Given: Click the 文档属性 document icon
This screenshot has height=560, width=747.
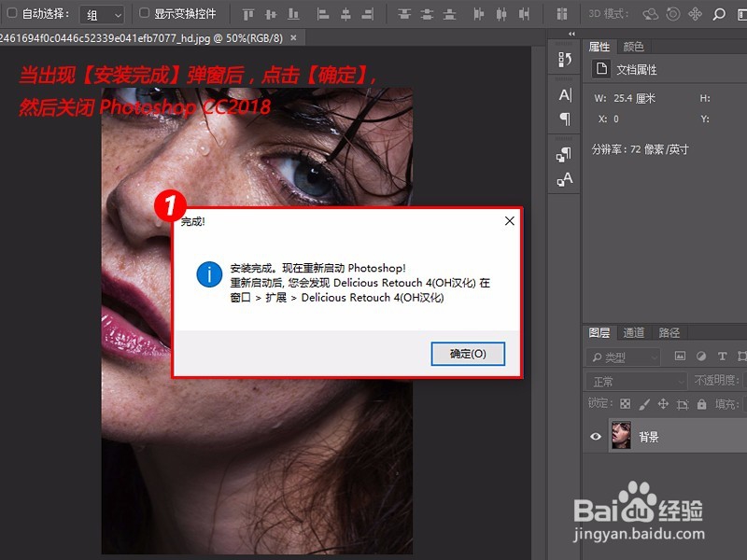Looking at the screenshot, I should [x=601, y=68].
